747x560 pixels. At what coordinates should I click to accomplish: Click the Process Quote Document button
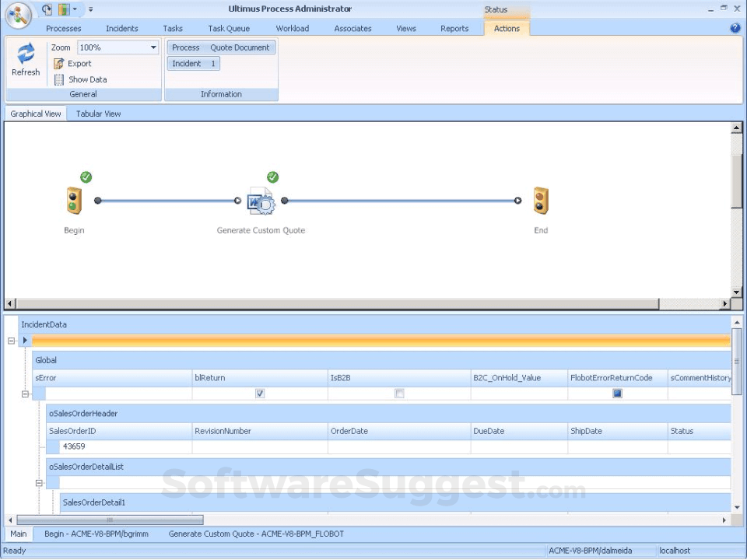(x=221, y=47)
